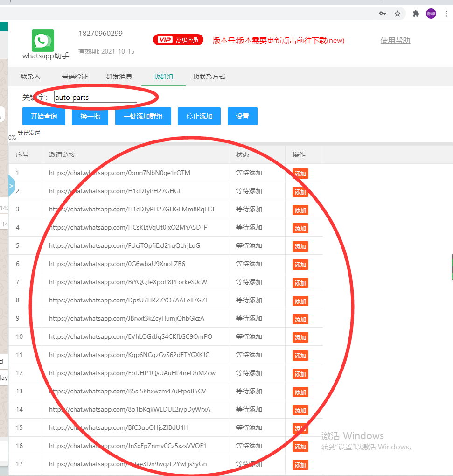The height and width of the screenshot is (476, 453).
Task: Select the 找群组 tab
Action: click(164, 77)
